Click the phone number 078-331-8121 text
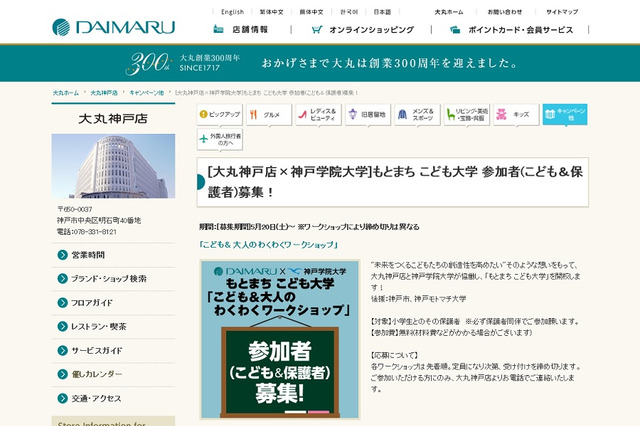 [x=94, y=232]
